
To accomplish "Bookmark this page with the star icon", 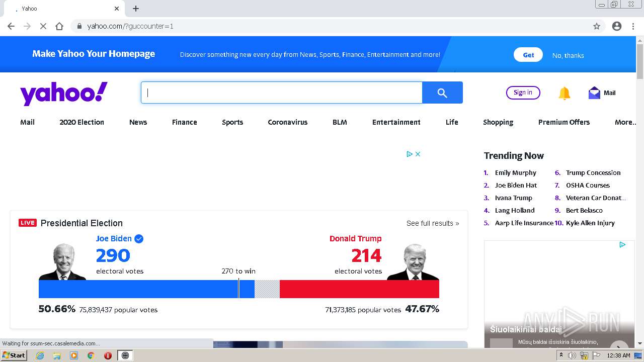I will click(597, 26).
